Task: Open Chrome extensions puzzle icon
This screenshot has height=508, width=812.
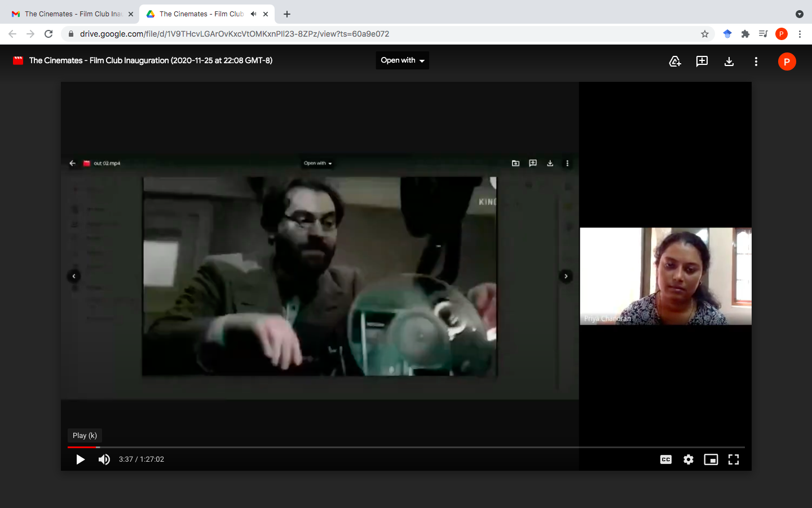Action: 745,34
